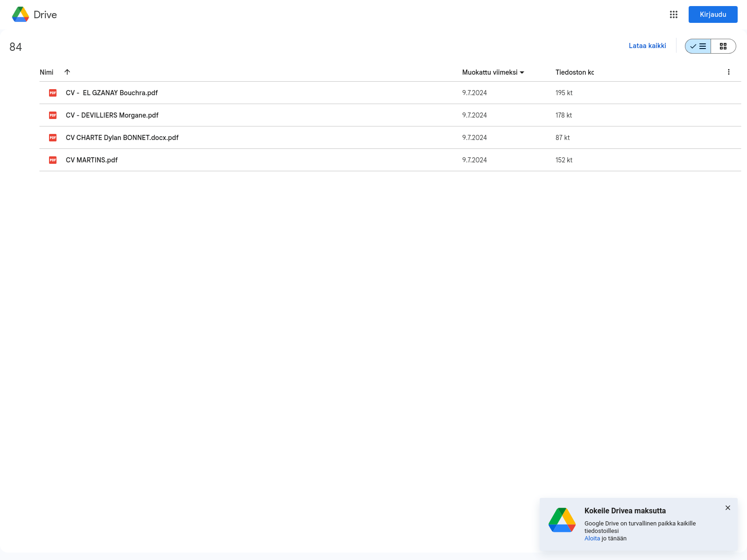
Task: Click PDF icon of CV - DEVILLIERS Morgane.pdf
Action: (53, 115)
